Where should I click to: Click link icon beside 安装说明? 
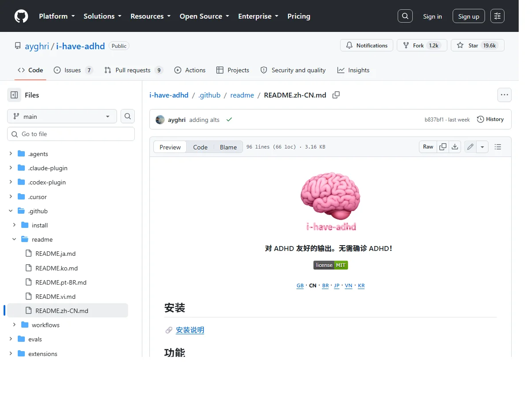point(169,330)
